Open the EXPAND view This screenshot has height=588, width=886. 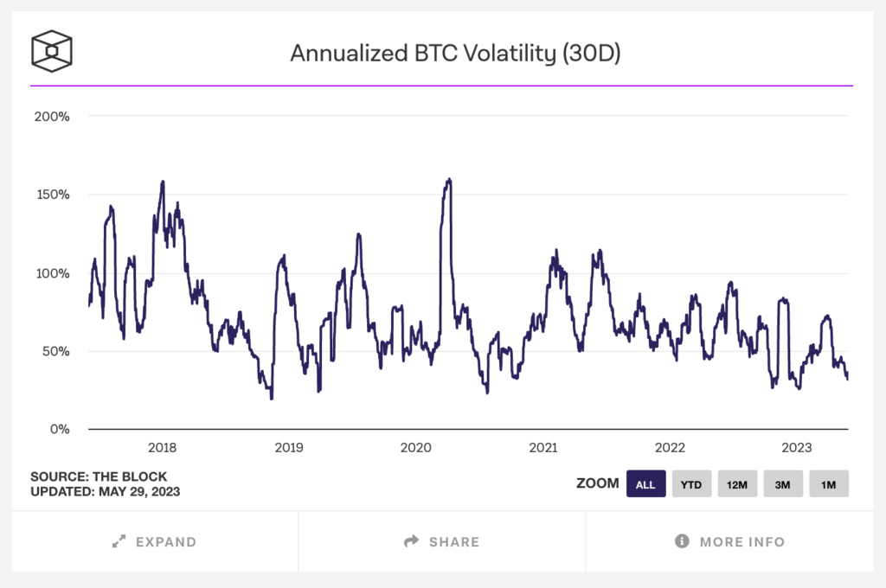tap(156, 541)
